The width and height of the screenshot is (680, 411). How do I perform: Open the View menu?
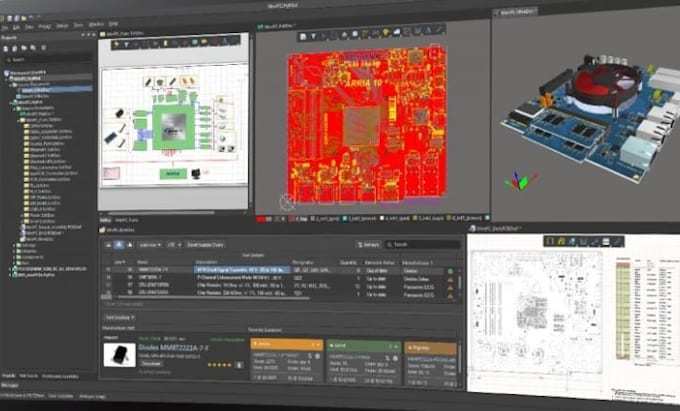[29, 27]
